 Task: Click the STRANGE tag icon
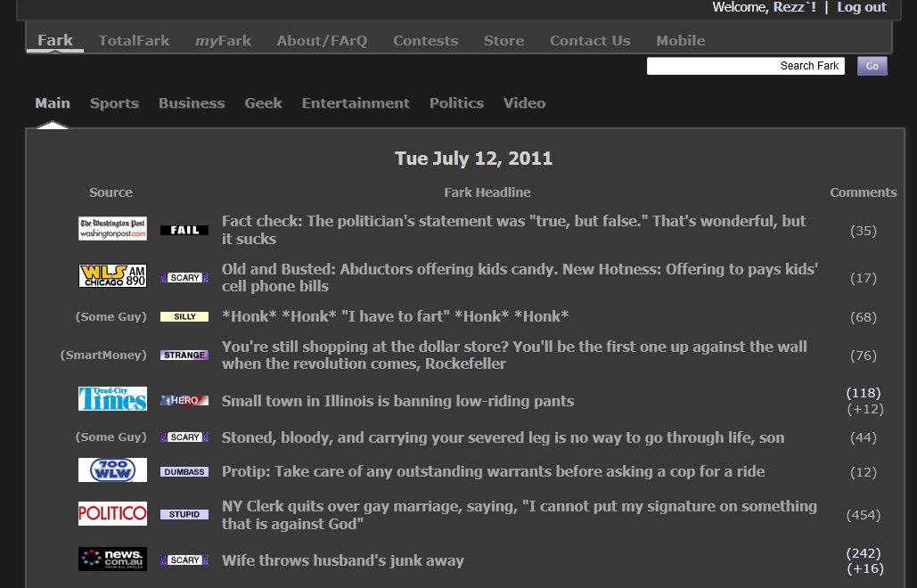[184, 354]
